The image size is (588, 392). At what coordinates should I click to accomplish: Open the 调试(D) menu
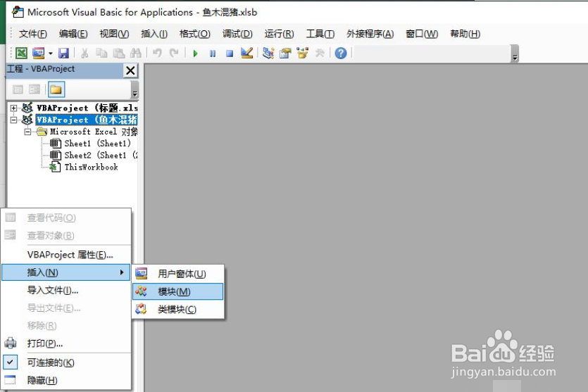pos(237,34)
